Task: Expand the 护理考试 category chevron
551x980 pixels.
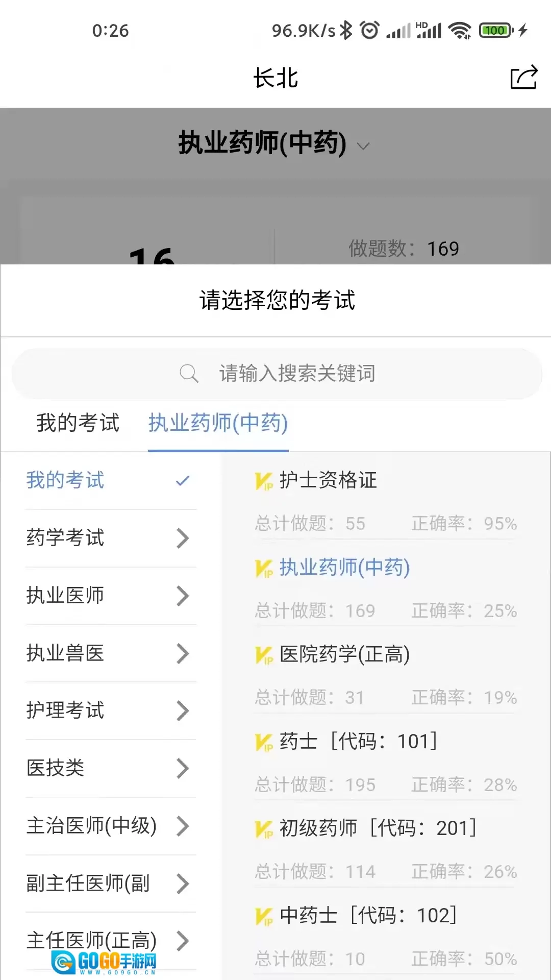Action: click(x=183, y=710)
